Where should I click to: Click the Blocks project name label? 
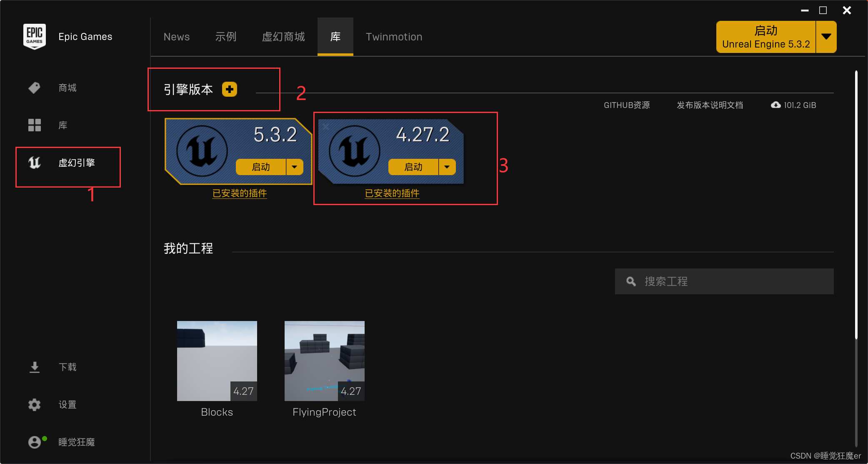point(217,412)
